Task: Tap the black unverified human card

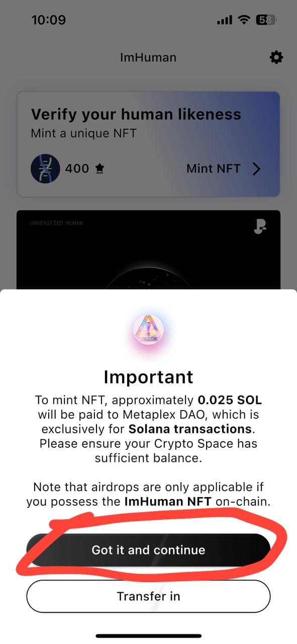Action: (148, 250)
